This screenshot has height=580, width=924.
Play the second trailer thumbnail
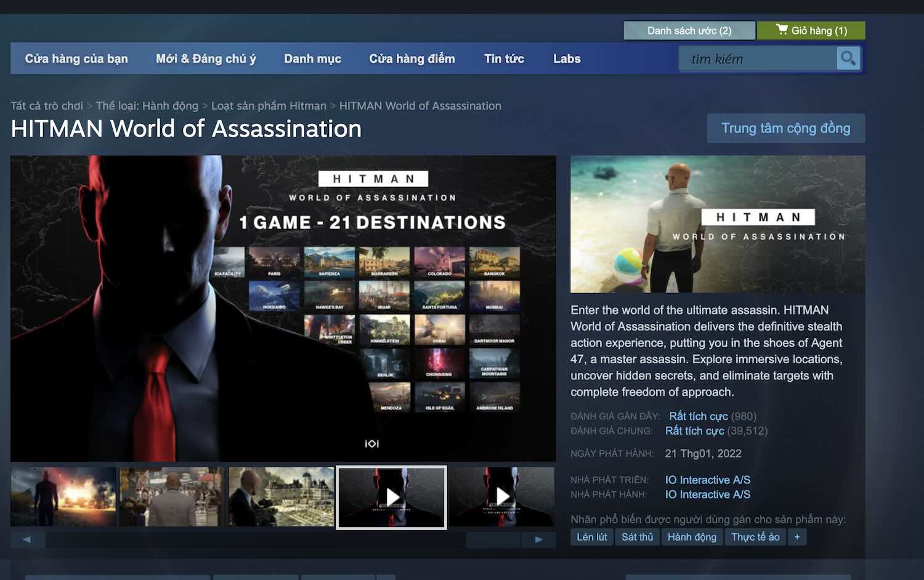pyautogui.click(x=501, y=496)
